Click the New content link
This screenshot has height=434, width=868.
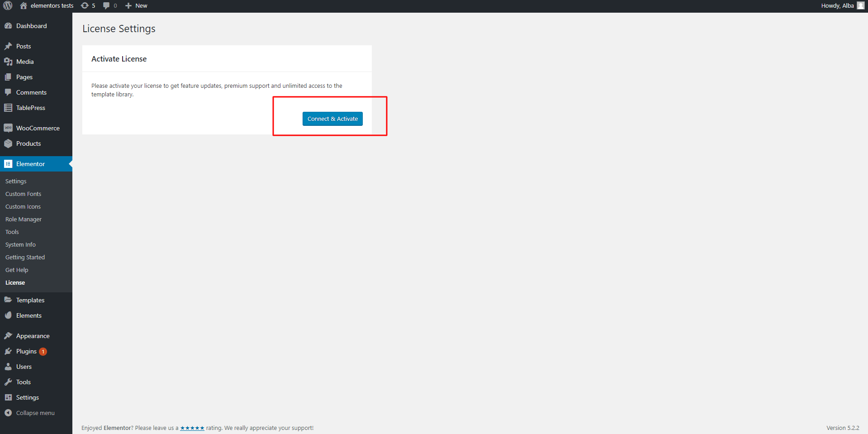(x=141, y=5)
